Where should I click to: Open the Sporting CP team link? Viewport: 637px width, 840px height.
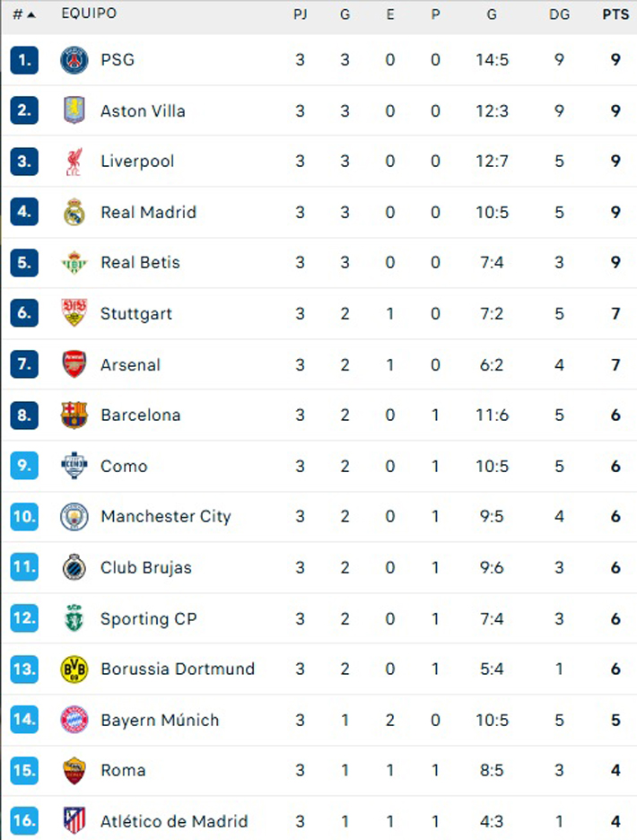pos(148,618)
